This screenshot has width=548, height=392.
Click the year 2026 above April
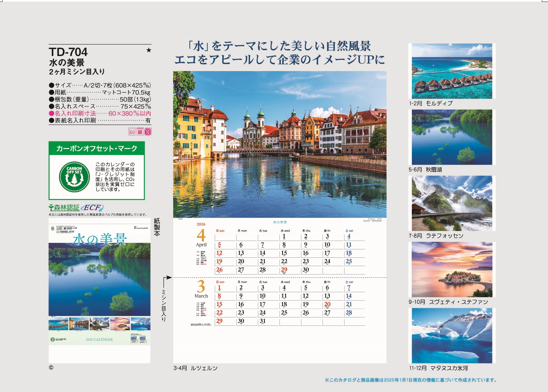click(x=201, y=224)
